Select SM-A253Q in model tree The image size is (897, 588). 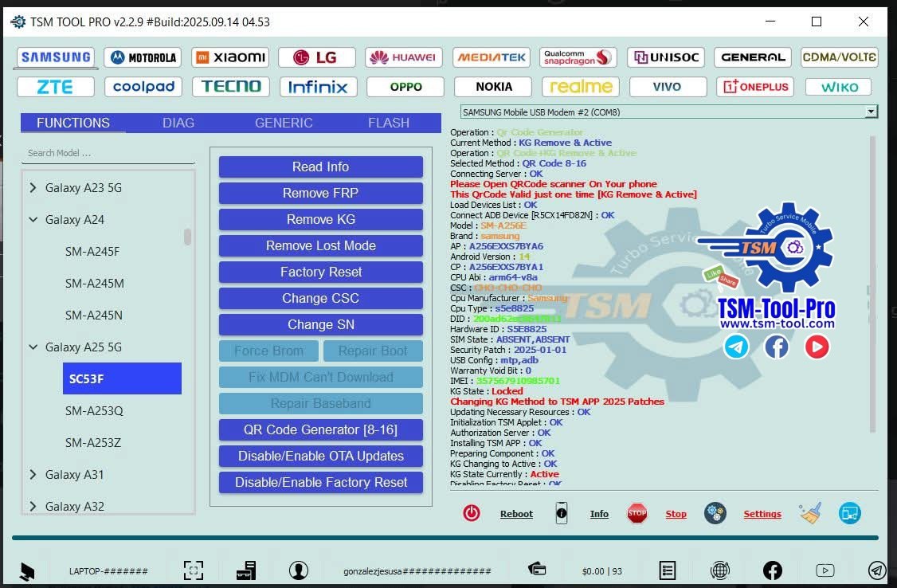(x=94, y=411)
